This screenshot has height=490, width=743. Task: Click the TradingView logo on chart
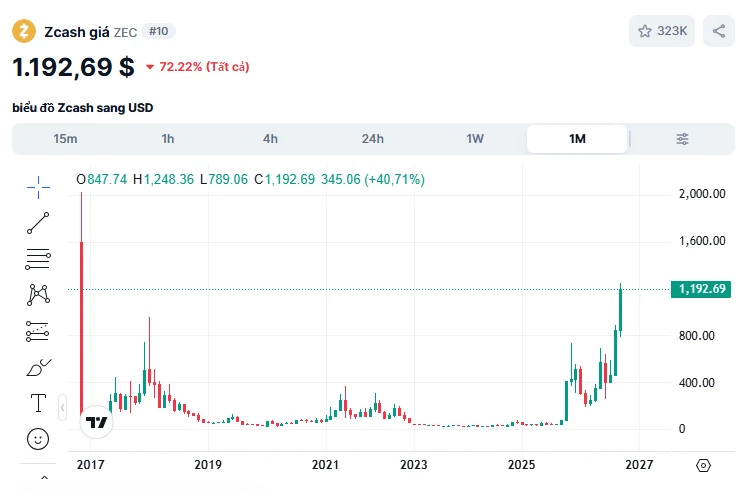97,422
